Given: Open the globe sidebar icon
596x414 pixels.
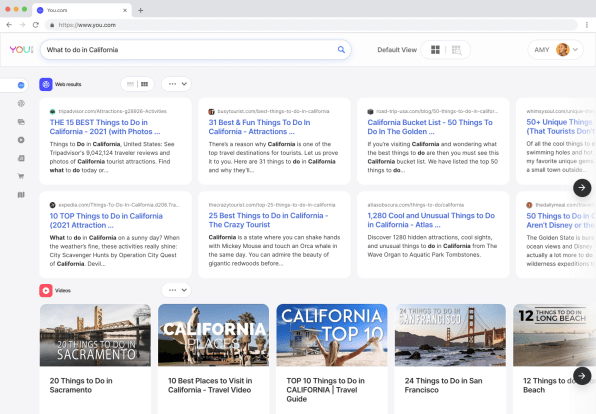Looking at the screenshot, I should pos(21,103).
